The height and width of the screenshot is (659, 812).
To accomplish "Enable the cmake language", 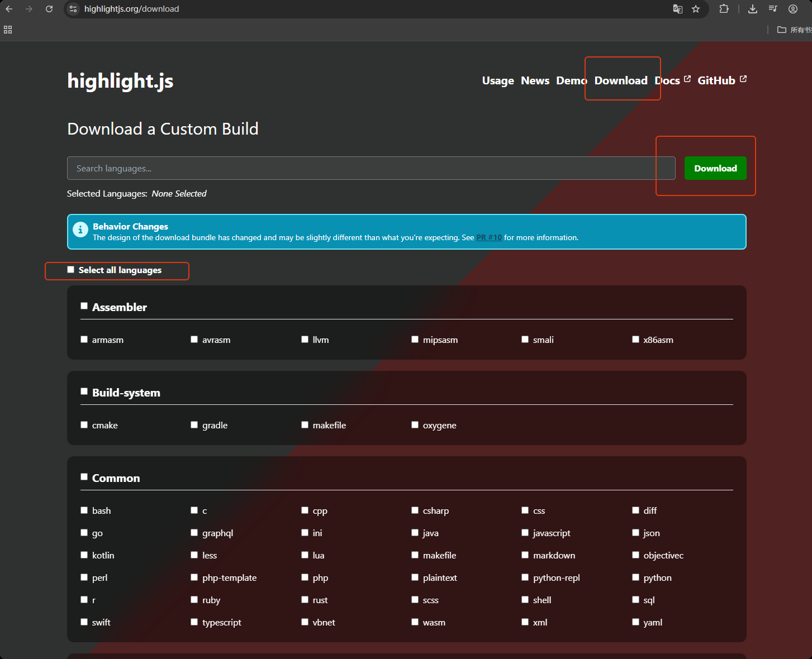I will tap(84, 425).
